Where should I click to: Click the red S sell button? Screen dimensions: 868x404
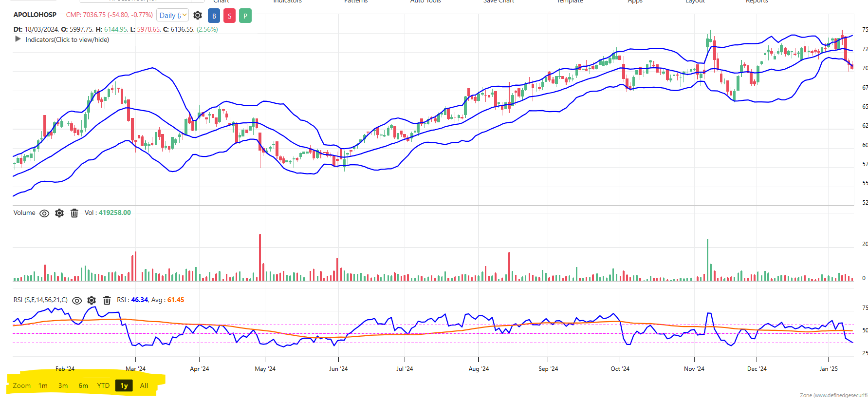point(230,16)
